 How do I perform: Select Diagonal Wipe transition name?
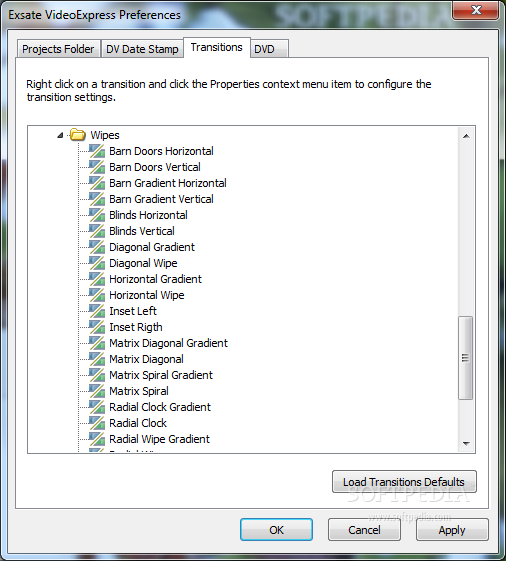[x=143, y=263]
